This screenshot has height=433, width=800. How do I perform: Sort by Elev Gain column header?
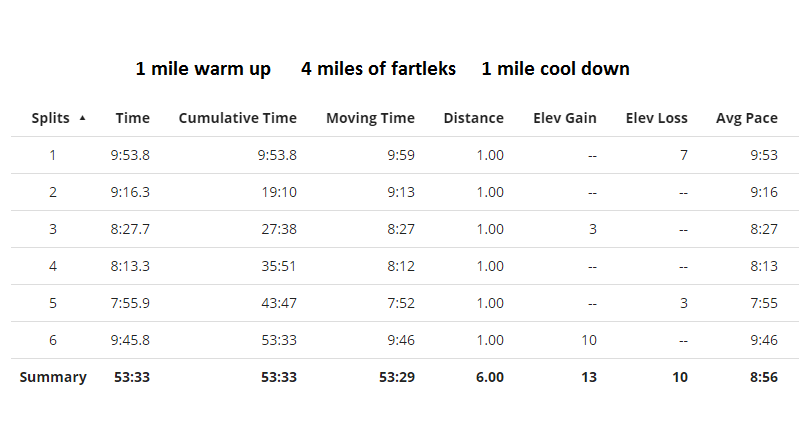tap(565, 118)
